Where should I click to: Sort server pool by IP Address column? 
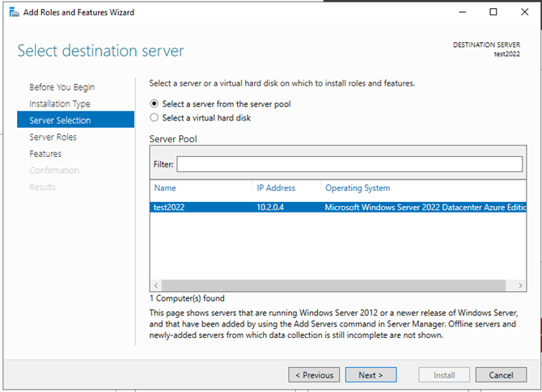[276, 188]
